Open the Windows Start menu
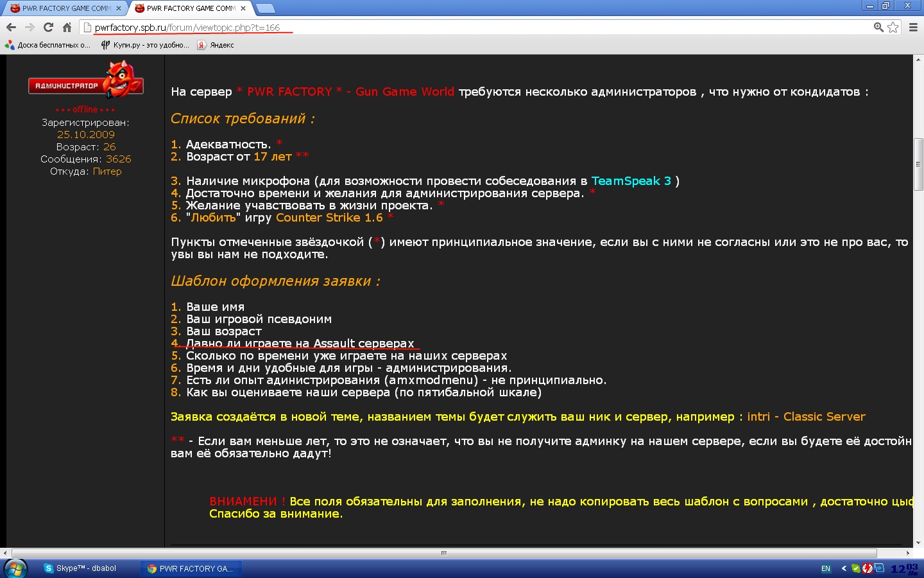The height and width of the screenshot is (578, 924). (x=15, y=568)
